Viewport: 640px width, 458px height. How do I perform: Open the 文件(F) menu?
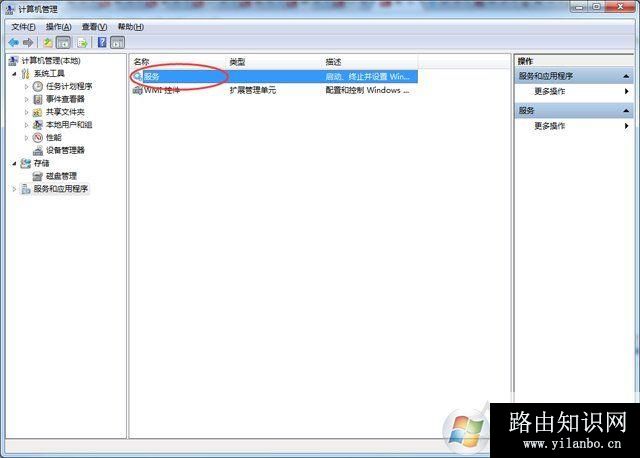pyautogui.click(x=23, y=27)
